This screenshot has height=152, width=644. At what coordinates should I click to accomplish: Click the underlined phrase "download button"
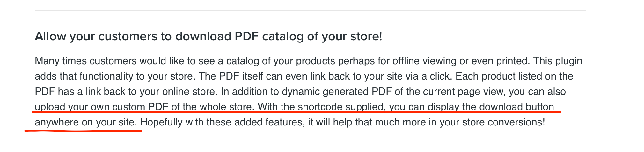pos(516,107)
